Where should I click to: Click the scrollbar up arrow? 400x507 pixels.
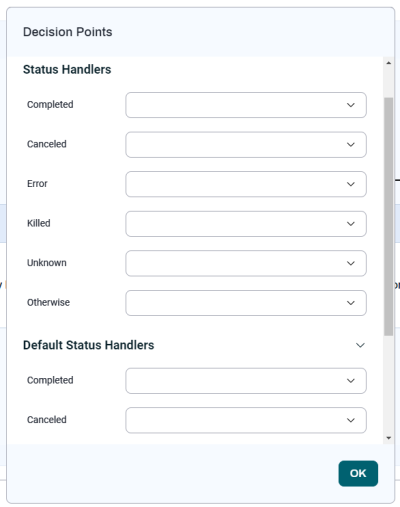[388, 63]
